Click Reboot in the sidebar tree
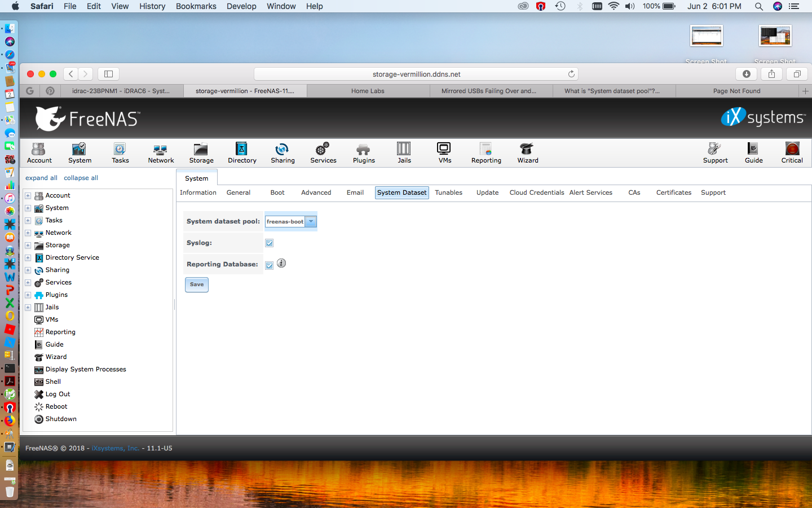Viewport: 812px width, 508px height. [56, 406]
